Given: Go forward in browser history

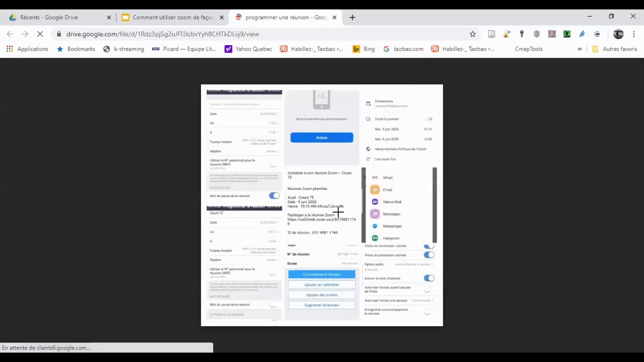Looking at the screenshot, I should pos(25,34).
